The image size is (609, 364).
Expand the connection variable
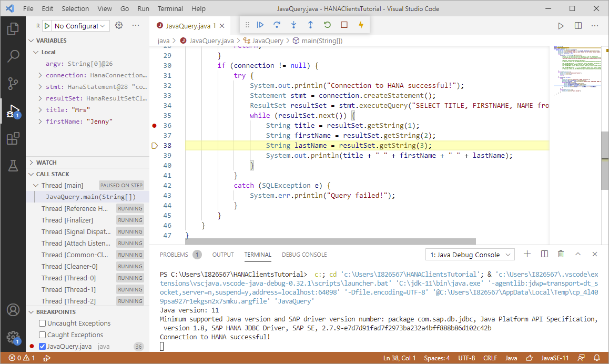coord(40,75)
